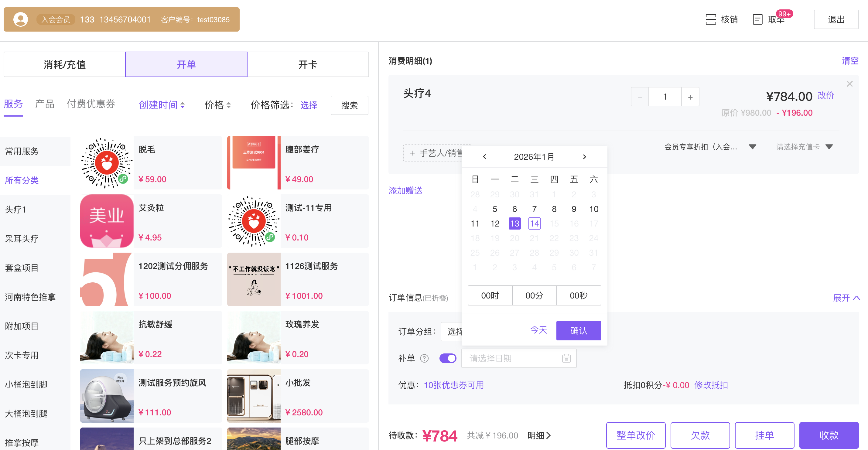Open the 核销 verification icon
Screen dimensions: 868x450
pos(711,19)
